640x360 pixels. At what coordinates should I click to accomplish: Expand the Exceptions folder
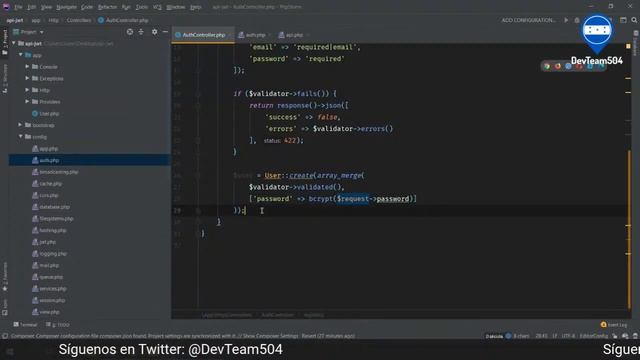(x=27, y=78)
